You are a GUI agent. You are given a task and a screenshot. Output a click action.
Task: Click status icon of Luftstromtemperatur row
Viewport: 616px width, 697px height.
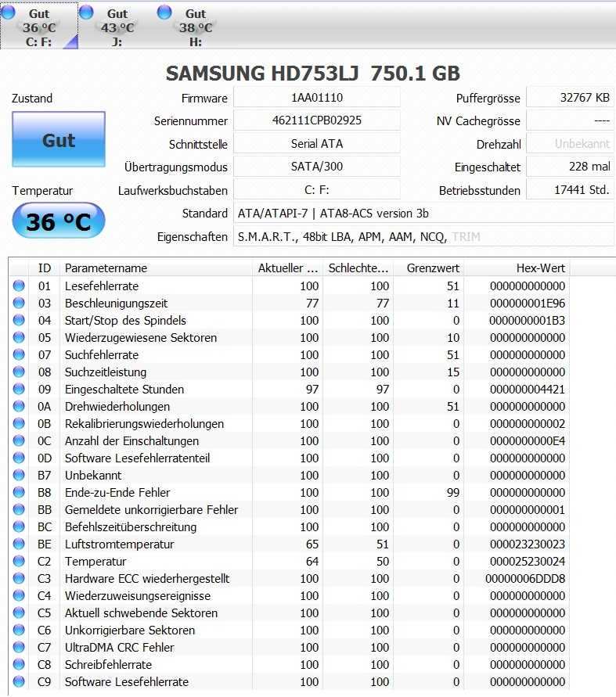click(19, 544)
